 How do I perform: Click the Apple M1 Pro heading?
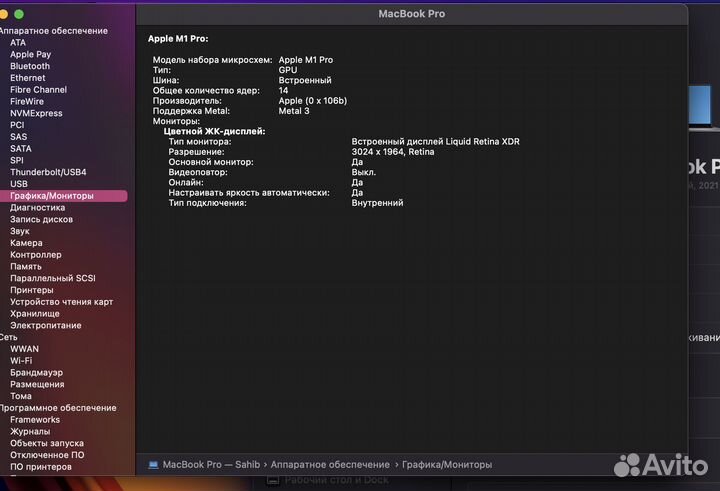coord(178,39)
